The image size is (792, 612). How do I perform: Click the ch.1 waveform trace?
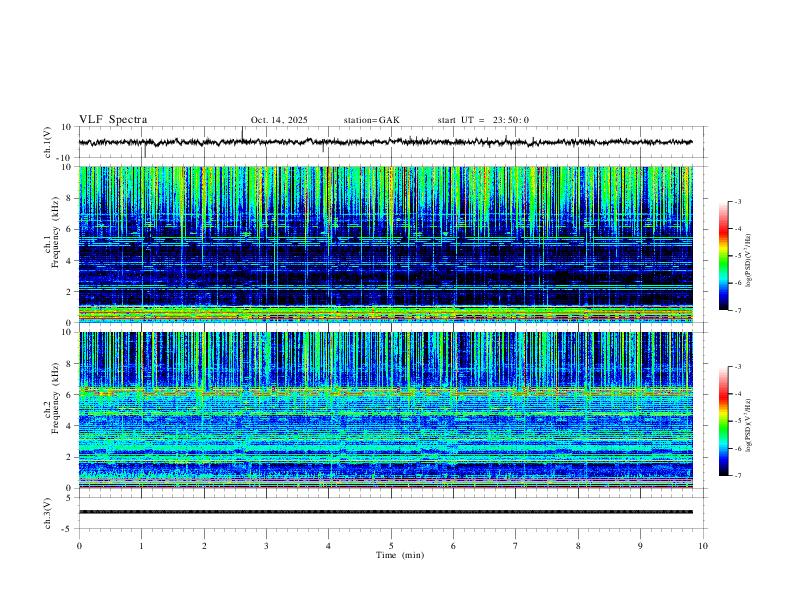pyautogui.click(x=385, y=142)
